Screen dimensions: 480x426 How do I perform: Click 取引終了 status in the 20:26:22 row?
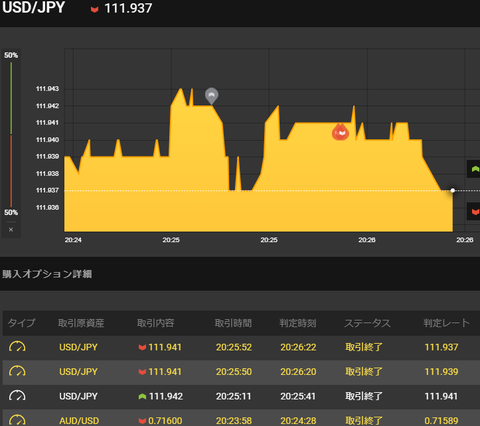pos(364,347)
